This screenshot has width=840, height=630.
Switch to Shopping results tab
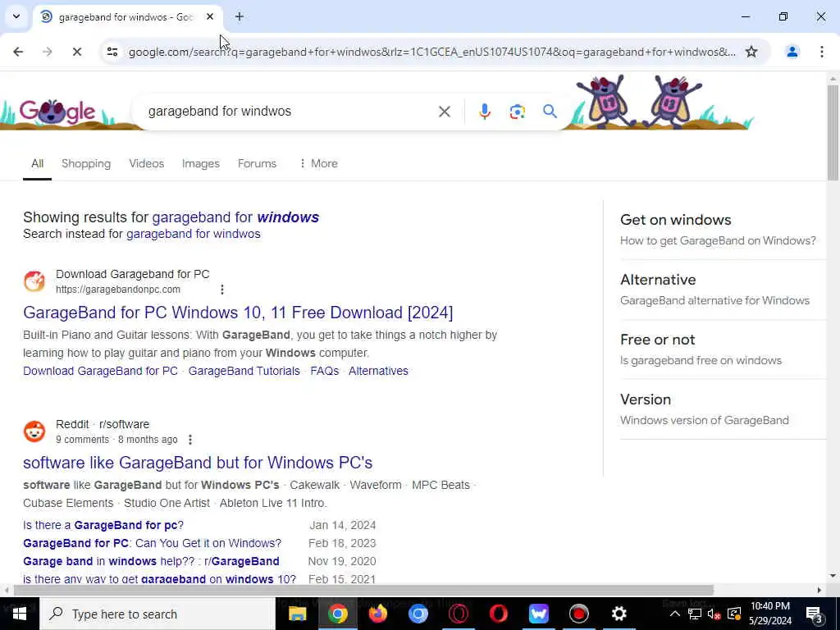(86, 163)
